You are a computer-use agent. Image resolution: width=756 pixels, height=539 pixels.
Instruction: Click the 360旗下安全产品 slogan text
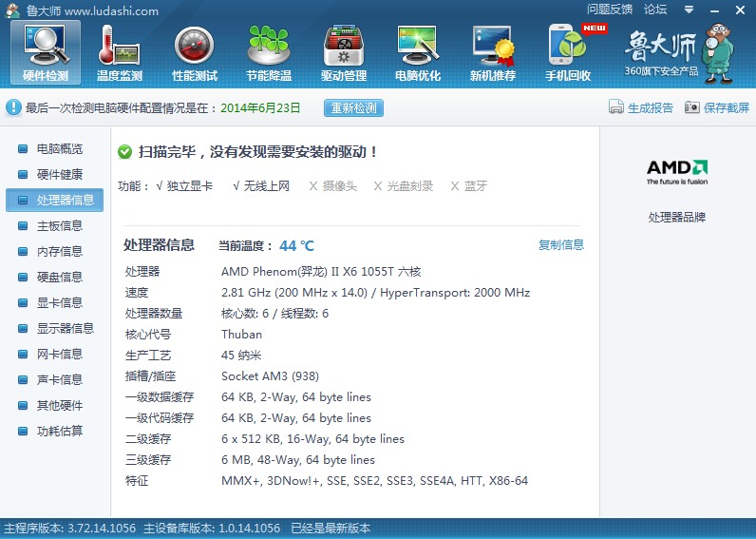coord(661,71)
